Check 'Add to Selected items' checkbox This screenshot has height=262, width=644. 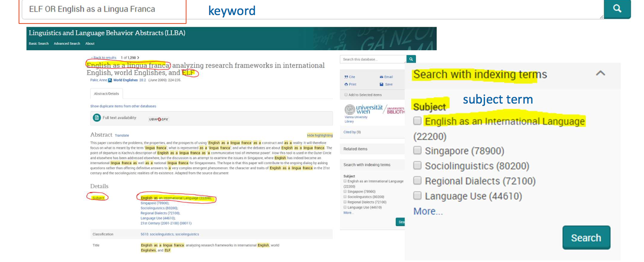pyautogui.click(x=346, y=95)
